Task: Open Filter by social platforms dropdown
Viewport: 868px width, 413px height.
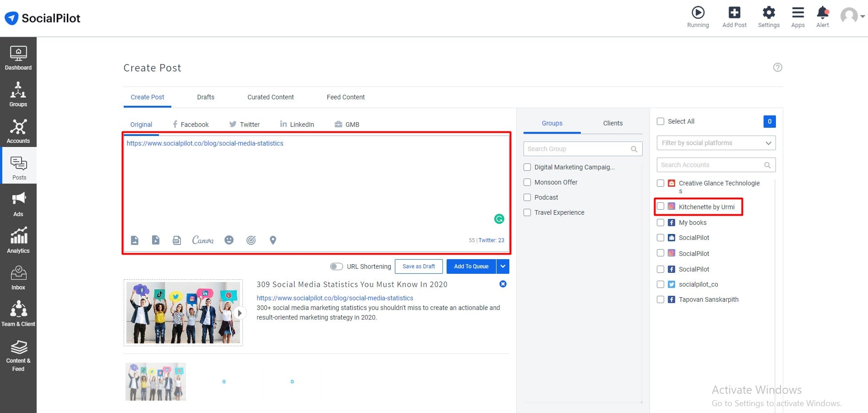Action: pyautogui.click(x=716, y=143)
